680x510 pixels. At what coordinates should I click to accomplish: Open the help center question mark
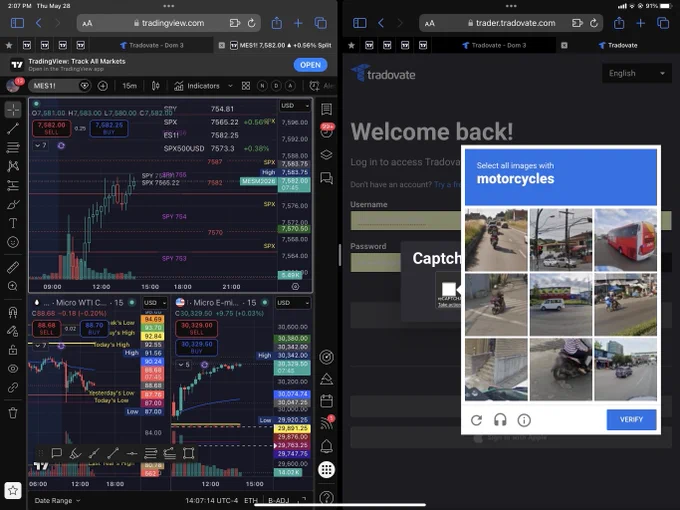click(x=327, y=498)
